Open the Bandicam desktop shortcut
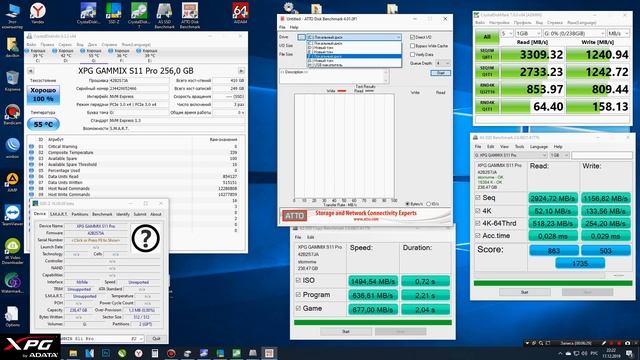This screenshot has width=640, height=360. [x=12, y=115]
